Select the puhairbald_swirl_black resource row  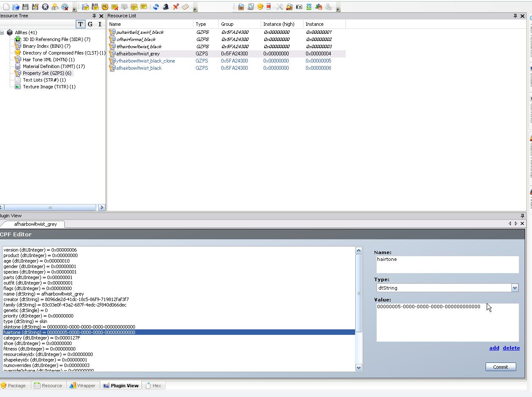click(226, 32)
